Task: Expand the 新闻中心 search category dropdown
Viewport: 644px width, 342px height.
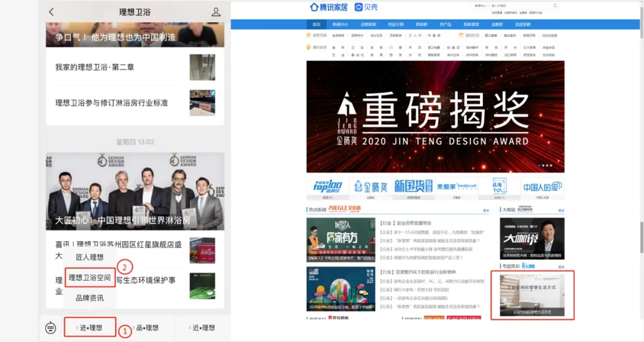Action: click(481, 6)
